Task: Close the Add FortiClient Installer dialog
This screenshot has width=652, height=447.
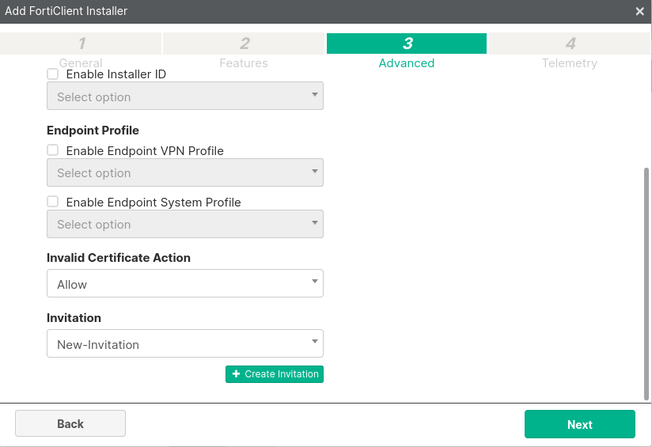Action: point(640,11)
